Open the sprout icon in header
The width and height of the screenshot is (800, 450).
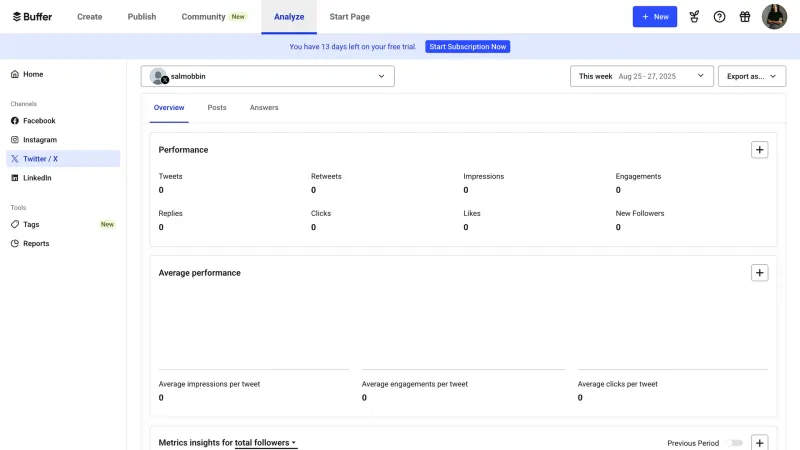(x=694, y=17)
